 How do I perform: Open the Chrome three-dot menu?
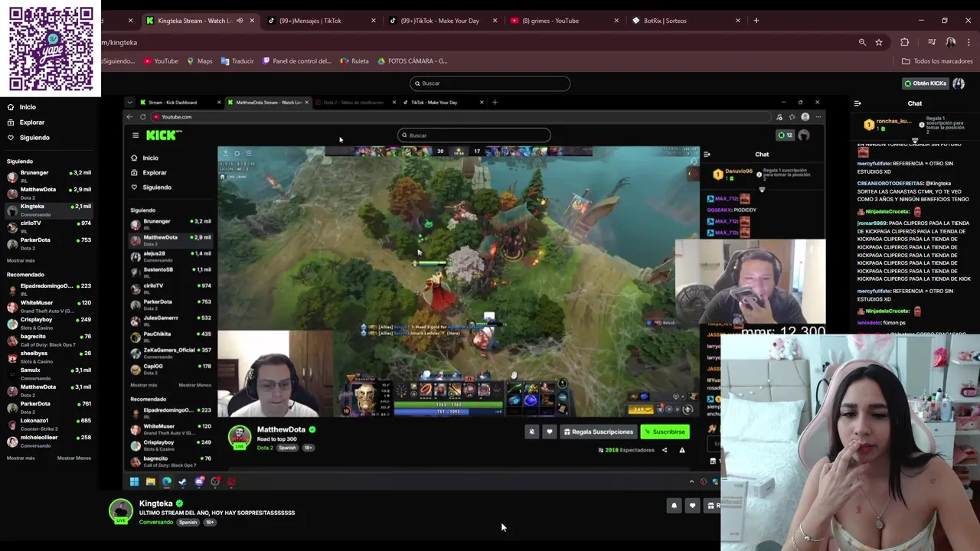click(969, 42)
